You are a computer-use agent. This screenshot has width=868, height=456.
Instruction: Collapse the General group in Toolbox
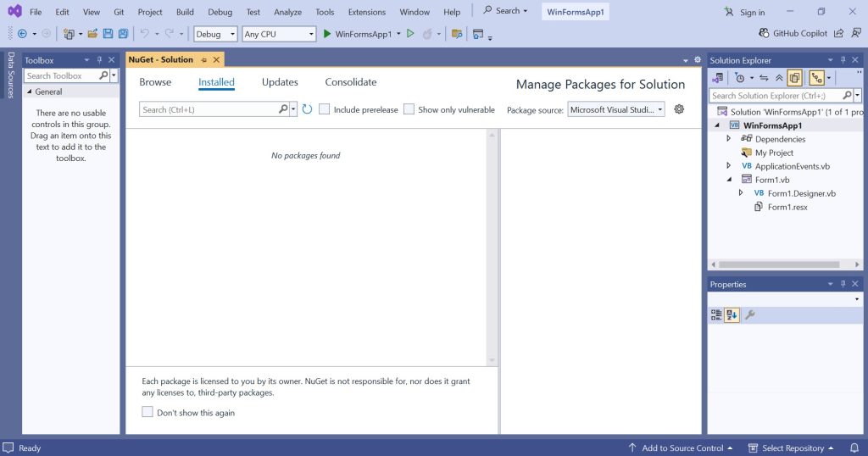pyautogui.click(x=30, y=92)
